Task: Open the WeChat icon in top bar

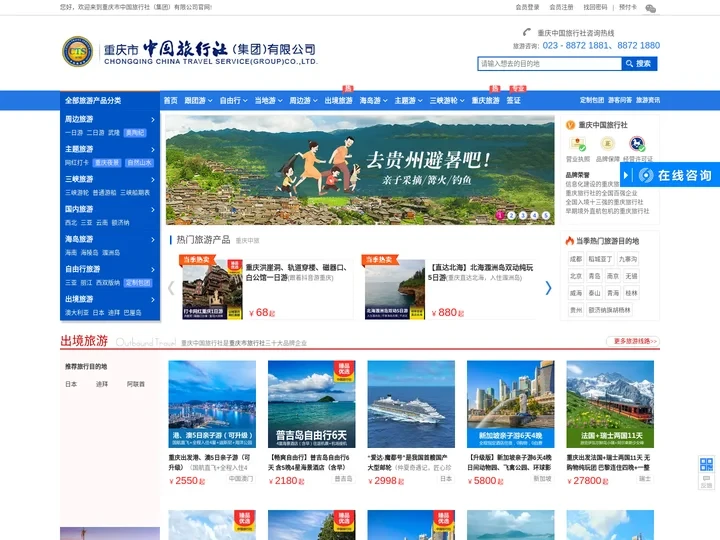Action: click(650, 8)
